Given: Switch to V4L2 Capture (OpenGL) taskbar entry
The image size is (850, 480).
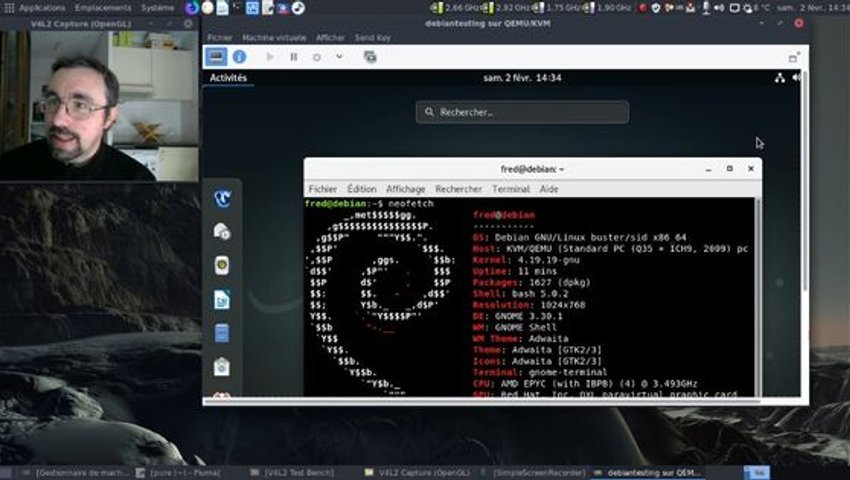Looking at the screenshot, I should tap(415, 472).
